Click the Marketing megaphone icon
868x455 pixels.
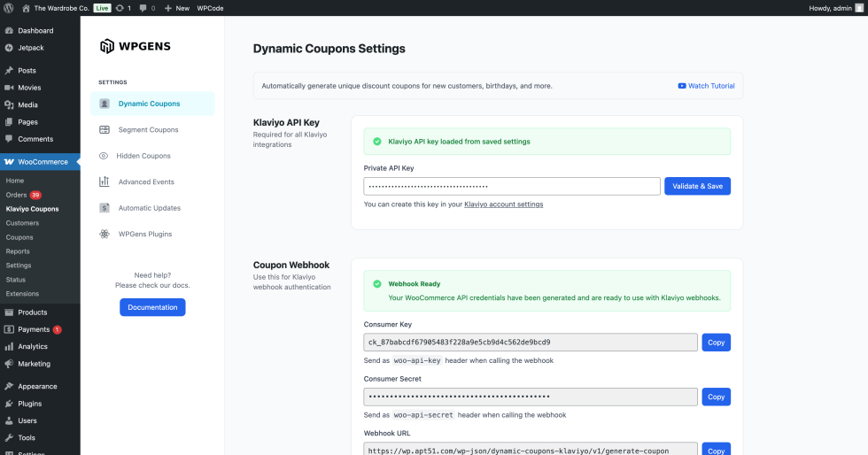9,364
